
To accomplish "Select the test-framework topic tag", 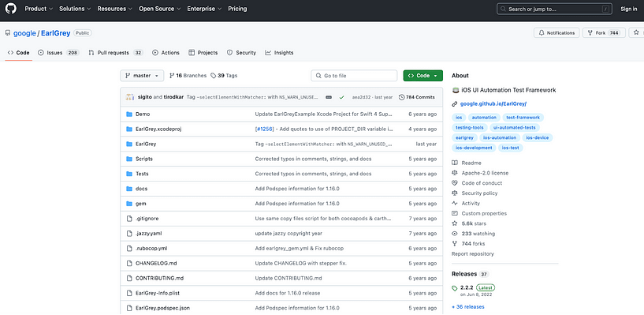I will (x=523, y=118).
